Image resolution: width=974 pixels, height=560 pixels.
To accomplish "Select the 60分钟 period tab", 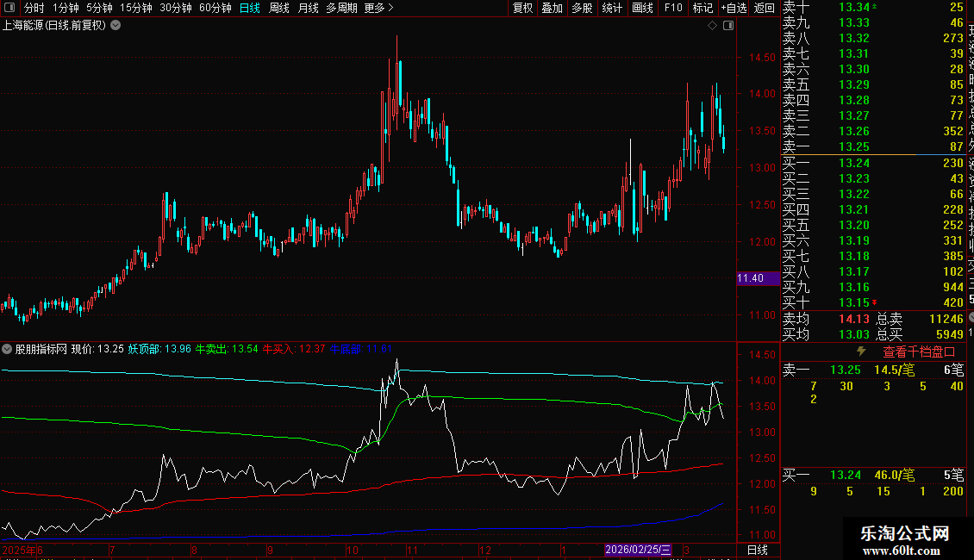I will point(215,8).
